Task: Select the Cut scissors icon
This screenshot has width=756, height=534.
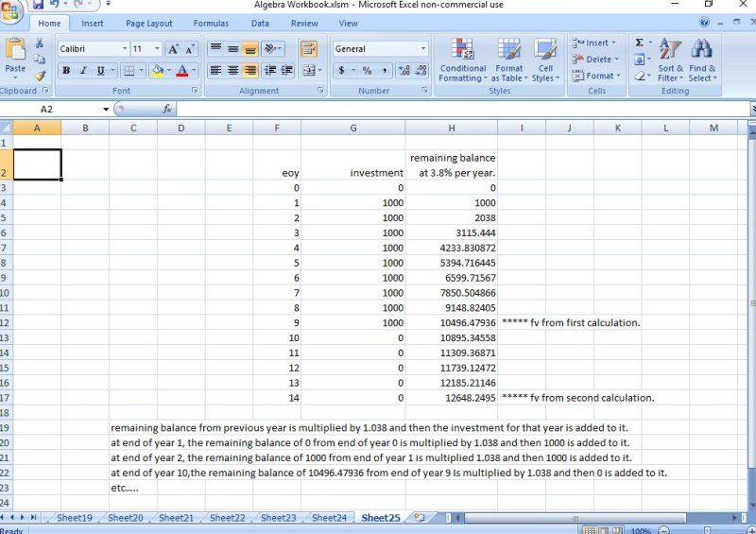Action: coord(40,43)
